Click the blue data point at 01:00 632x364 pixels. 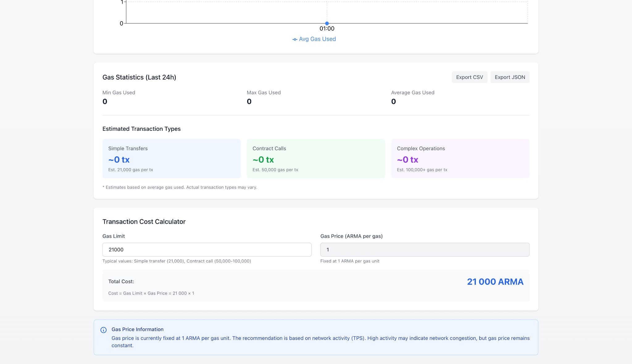click(327, 23)
